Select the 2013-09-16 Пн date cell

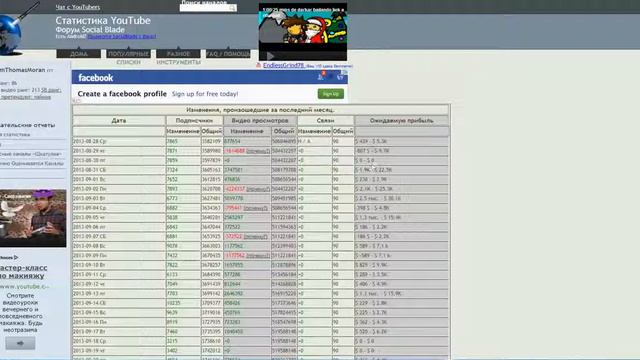click(x=119, y=322)
